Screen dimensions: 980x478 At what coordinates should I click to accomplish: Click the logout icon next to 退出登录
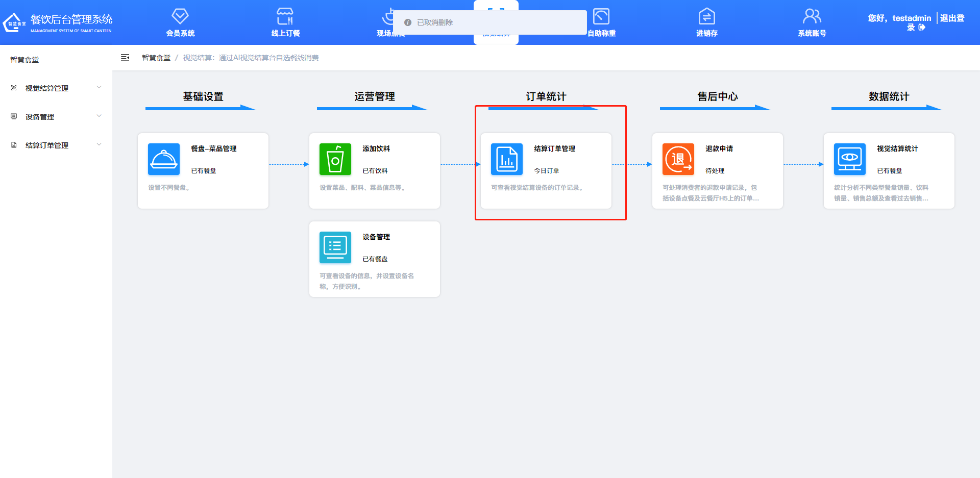pyautogui.click(x=922, y=28)
